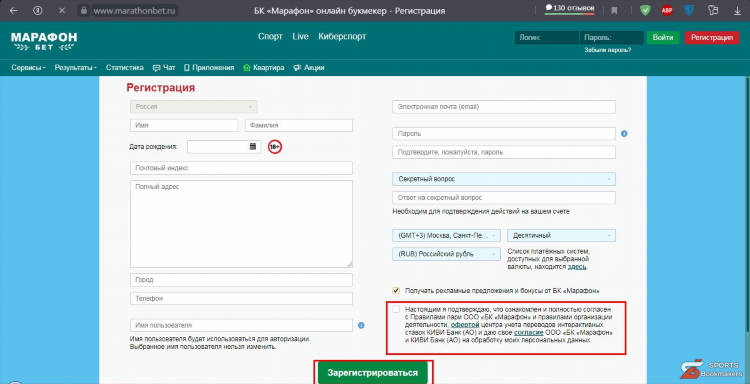This screenshot has height=384, width=750.
Task: Open the (GMT+3) Москва timezone dropdown
Action: tap(446, 235)
